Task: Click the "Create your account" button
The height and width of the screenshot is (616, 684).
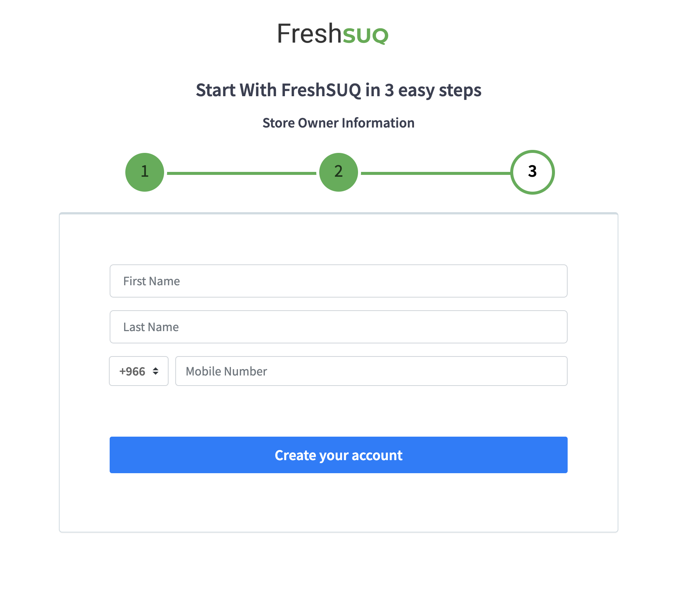Action: 339,455
